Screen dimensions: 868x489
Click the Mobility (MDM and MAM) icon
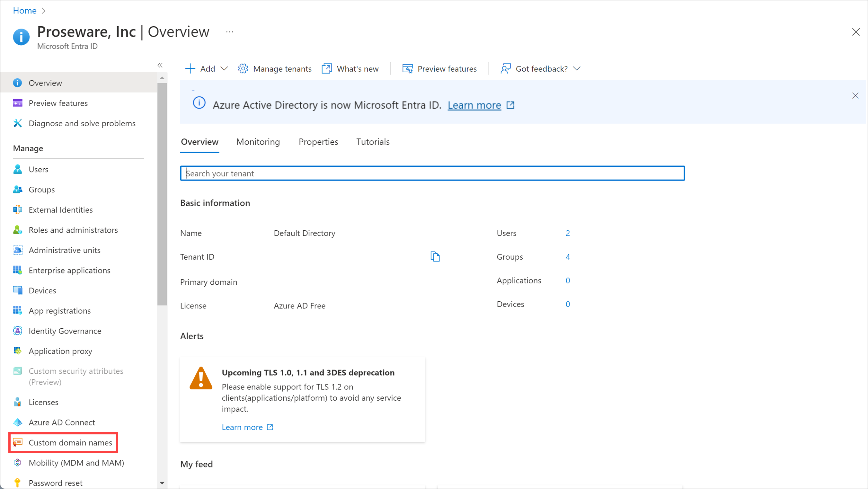coord(18,463)
